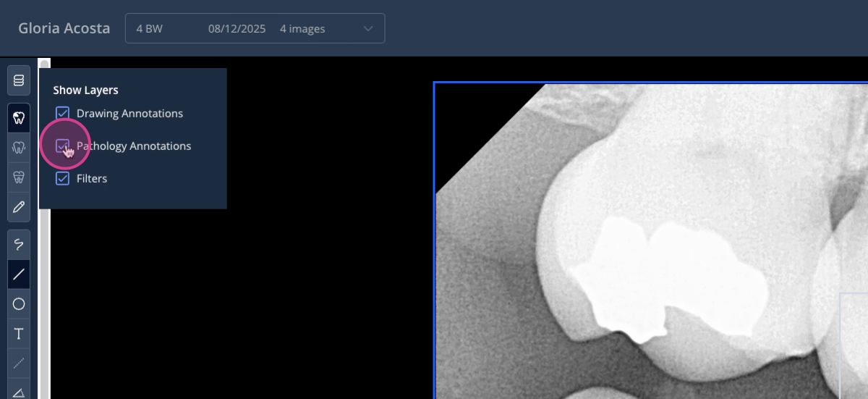Click the Show Layers heading
The height and width of the screenshot is (399, 868).
(85, 91)
